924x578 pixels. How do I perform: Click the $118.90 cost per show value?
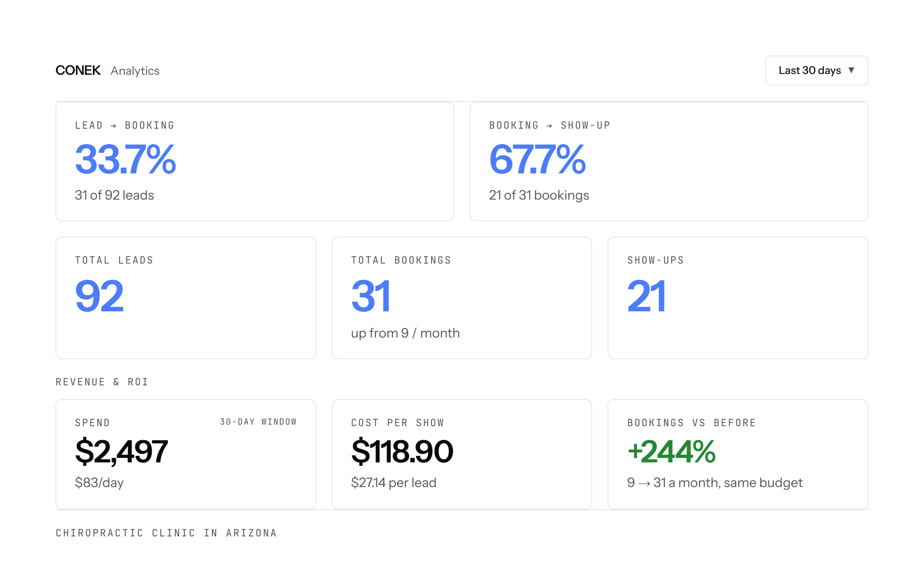click(402, 452)
